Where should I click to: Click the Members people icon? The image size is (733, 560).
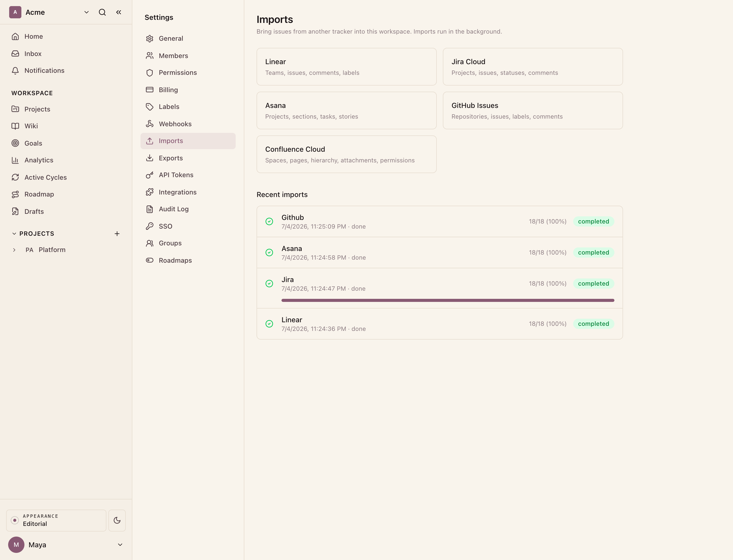(x=150, y=56)
